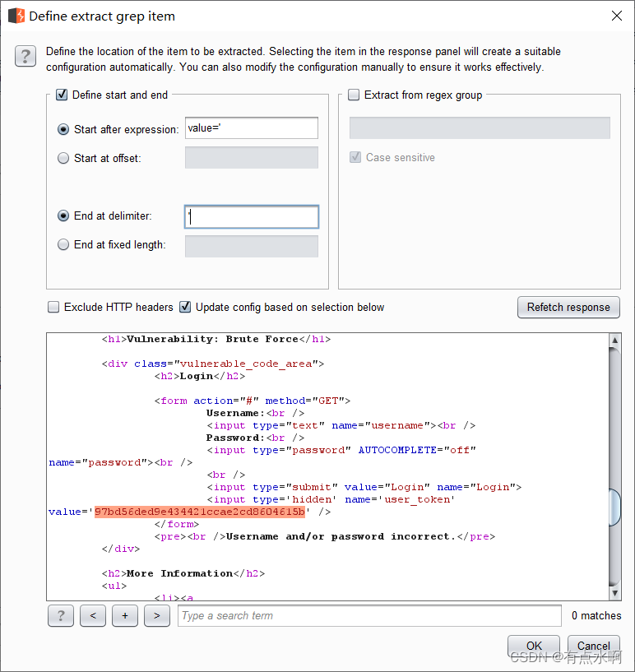Click response panel scroll down arrow
The width and height of the screenshot is (635, 672).
click(x=614, y=594)
